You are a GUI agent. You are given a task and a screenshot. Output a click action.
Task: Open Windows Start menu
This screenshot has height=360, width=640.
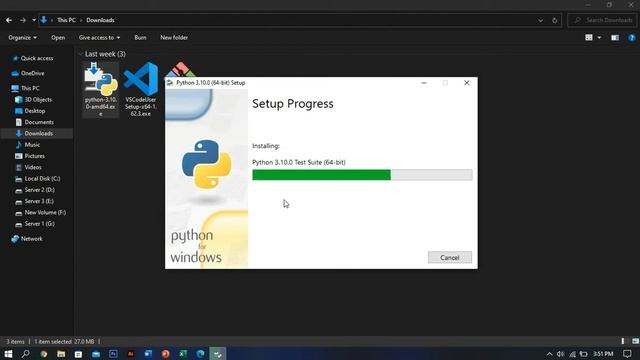click(8, 354)
